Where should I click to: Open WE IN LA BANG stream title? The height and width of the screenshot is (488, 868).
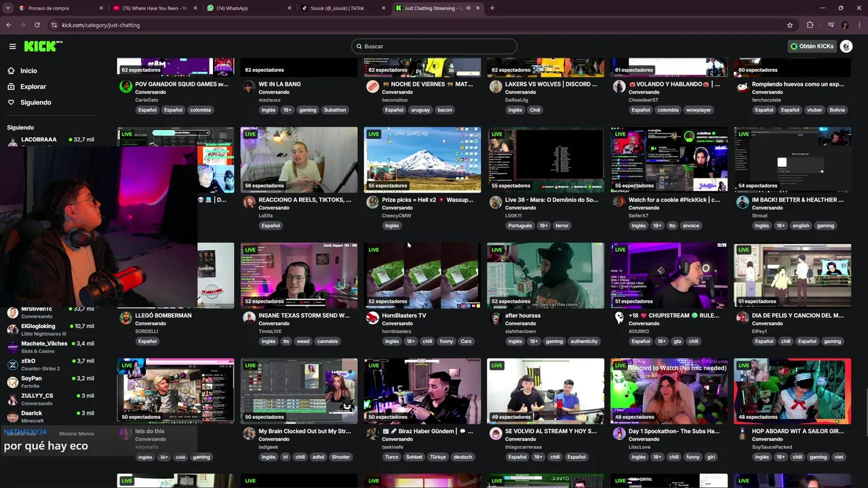click(x=279, y=84)
